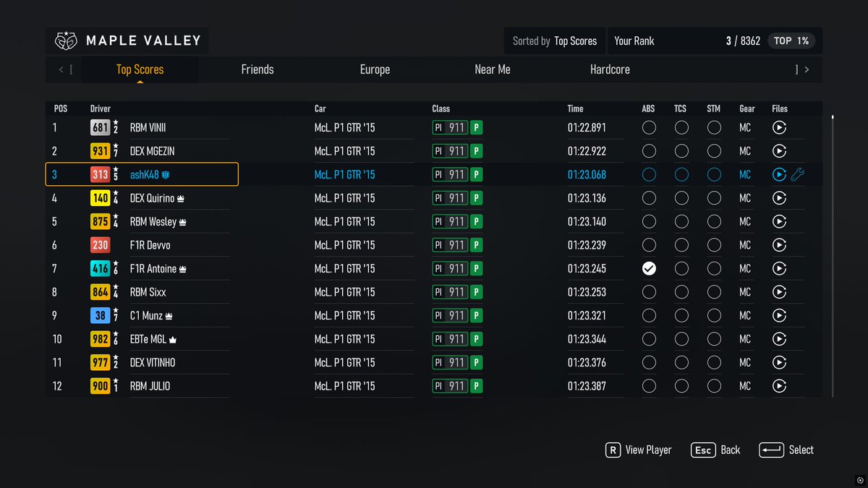Go to previous leaderboard tab with left arrow
The height and width of the screenshot is (488, 868).
[x=61, y=69]
